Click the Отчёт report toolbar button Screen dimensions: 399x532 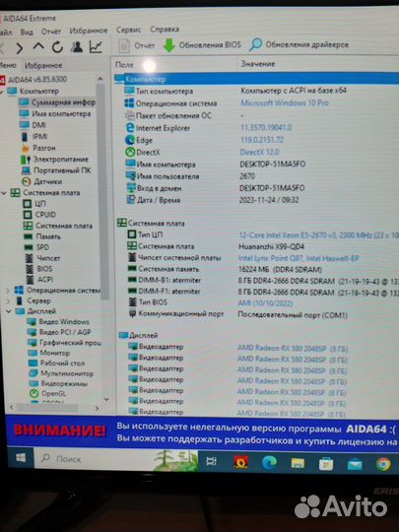pyautogui.click(x=137, y=45)
